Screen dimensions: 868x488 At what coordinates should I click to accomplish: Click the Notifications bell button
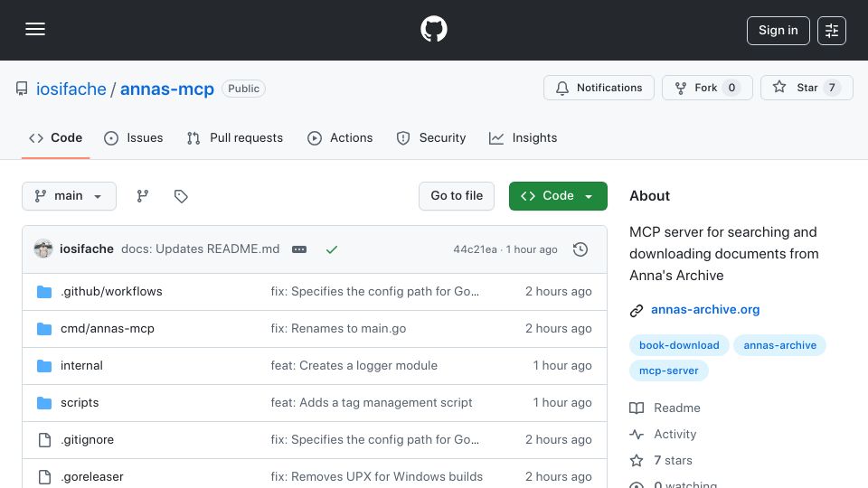tap(599, 88)
